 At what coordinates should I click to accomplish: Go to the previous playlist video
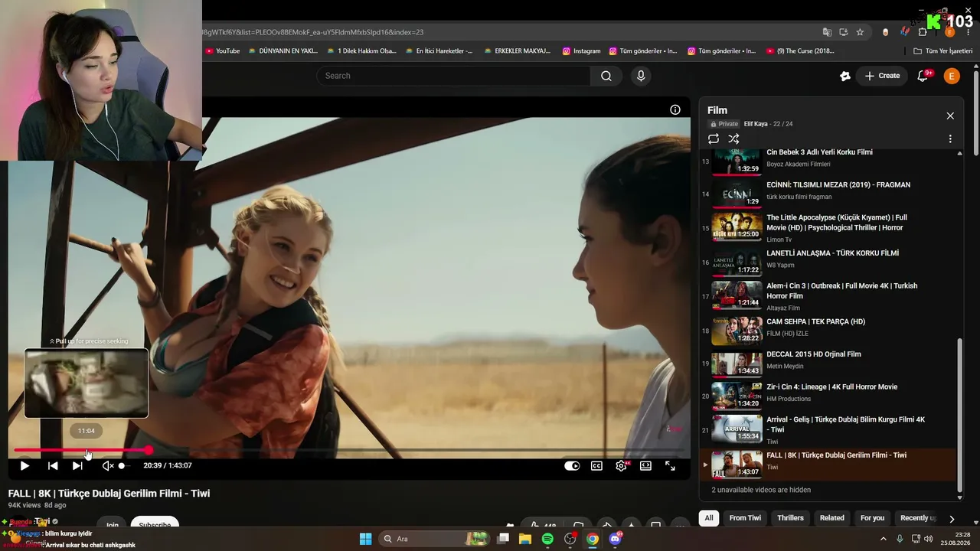point(53,465)
